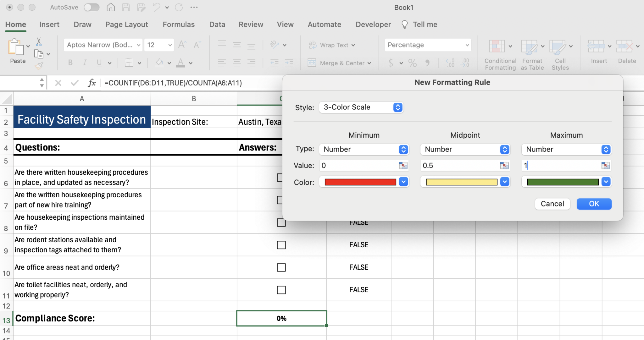Open the Minimum Type dropdown
Viewport: 644px width, 340px height.
(403, 149)
